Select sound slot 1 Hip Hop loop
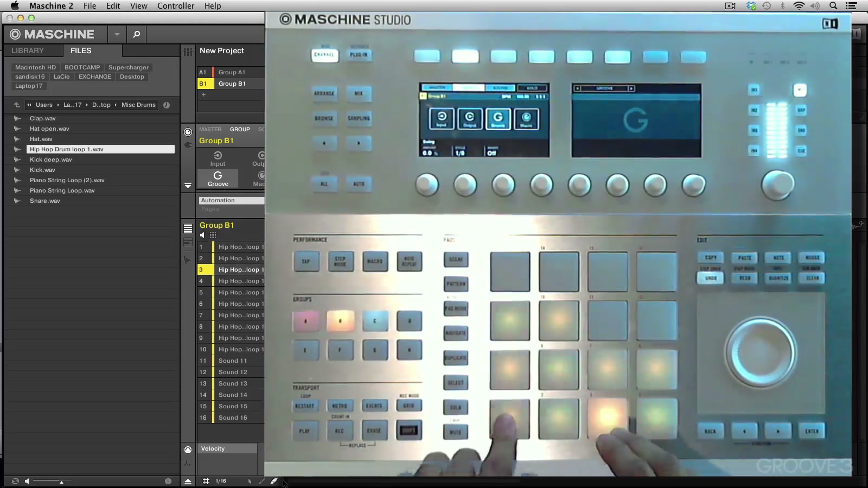This screenshot has width=868, height=488. 231,247
